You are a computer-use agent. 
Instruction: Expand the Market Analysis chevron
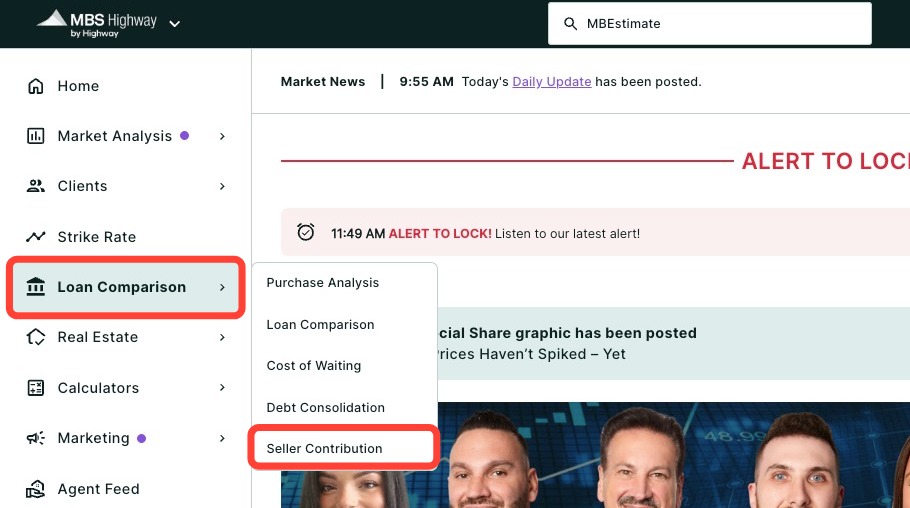(x=222, y=136)
